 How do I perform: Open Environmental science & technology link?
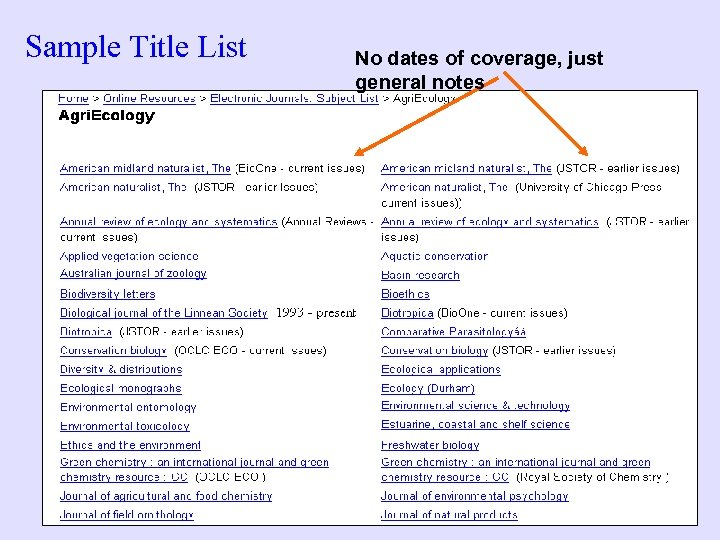[x=475, y=405]
